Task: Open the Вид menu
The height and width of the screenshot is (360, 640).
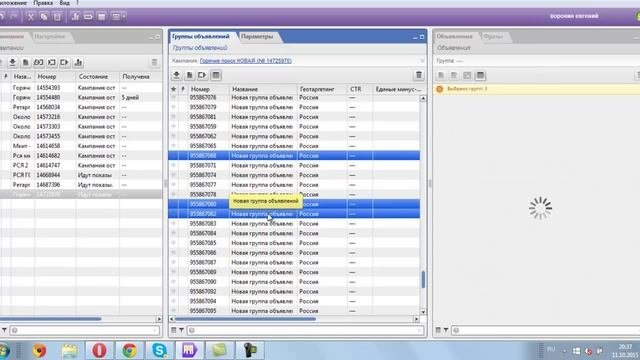Action: tap(64, 3)
